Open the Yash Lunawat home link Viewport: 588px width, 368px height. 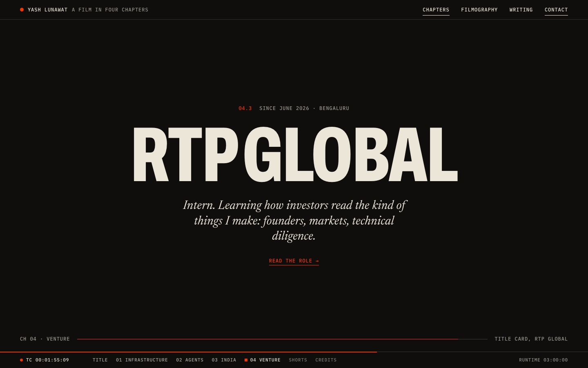point(47,10)
